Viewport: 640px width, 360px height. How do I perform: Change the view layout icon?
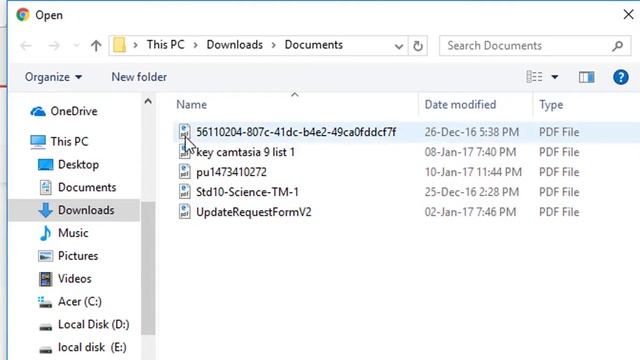click(534, 77)
